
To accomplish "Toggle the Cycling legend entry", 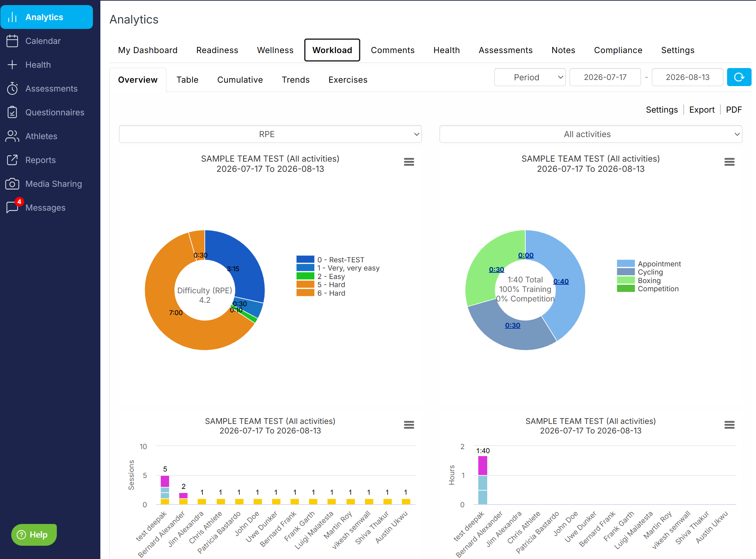I will [640, 272].
